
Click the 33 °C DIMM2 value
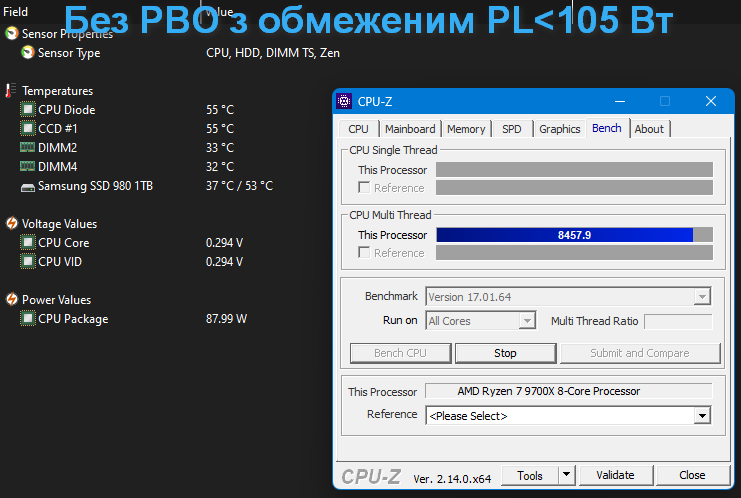(x=220, y=147)
